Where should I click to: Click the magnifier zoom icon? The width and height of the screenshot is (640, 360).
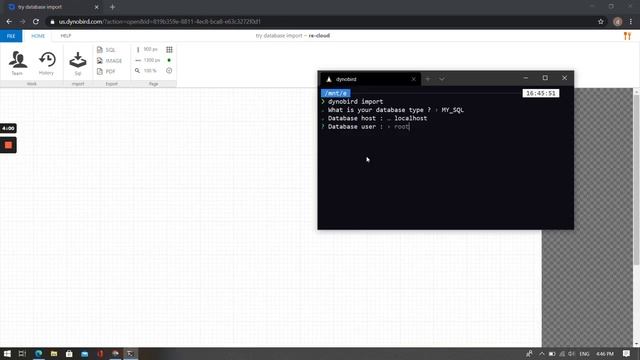(137, 71)
